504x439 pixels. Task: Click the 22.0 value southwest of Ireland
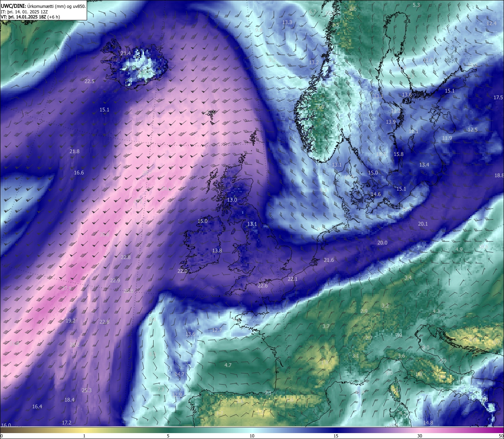point(182,271)
